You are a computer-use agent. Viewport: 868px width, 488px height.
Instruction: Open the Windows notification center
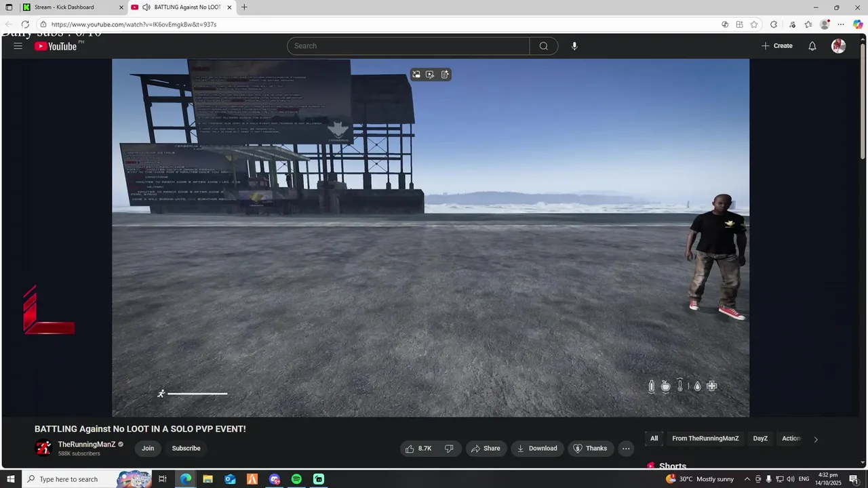click(854, 479)
